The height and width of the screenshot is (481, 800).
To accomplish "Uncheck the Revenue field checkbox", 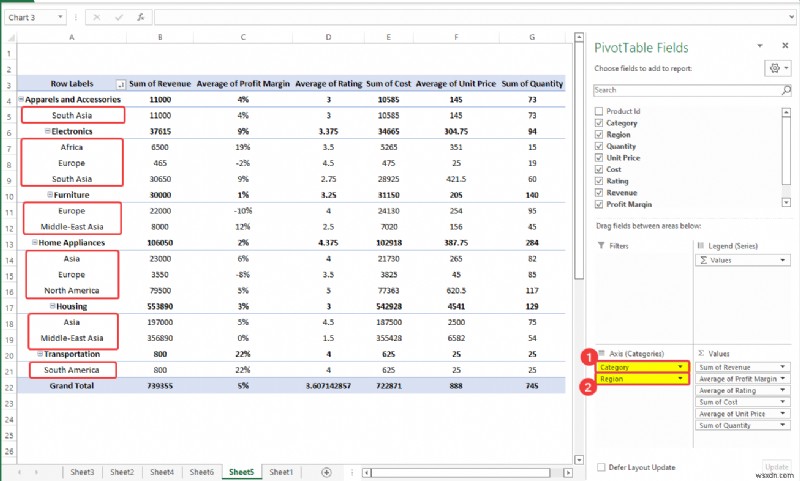I will pyautogui.click(x=599, y=193).
